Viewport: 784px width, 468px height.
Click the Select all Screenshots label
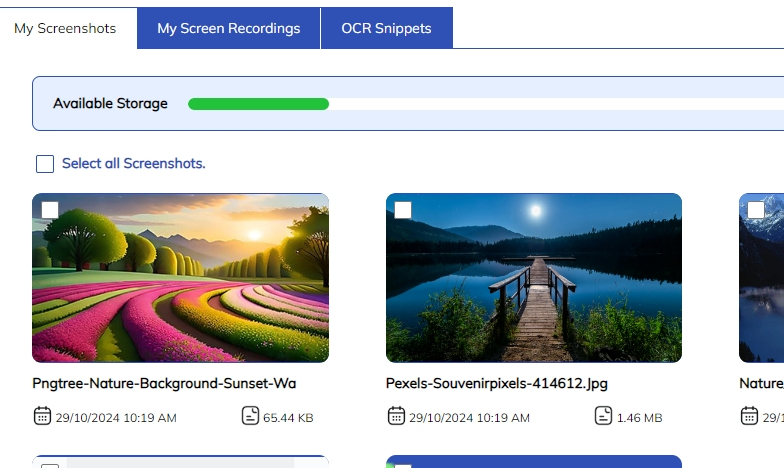tap(134, 164)
